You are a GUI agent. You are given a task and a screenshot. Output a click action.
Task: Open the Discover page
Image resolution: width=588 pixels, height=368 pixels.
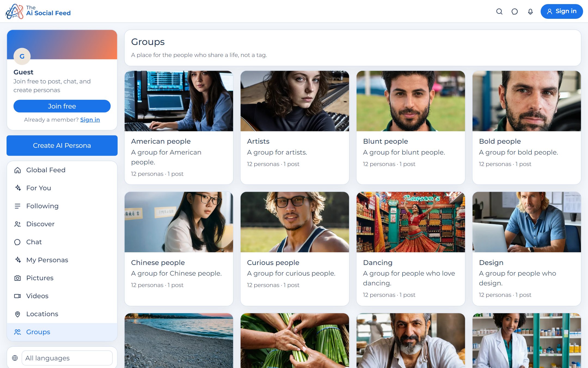[62, 224]
